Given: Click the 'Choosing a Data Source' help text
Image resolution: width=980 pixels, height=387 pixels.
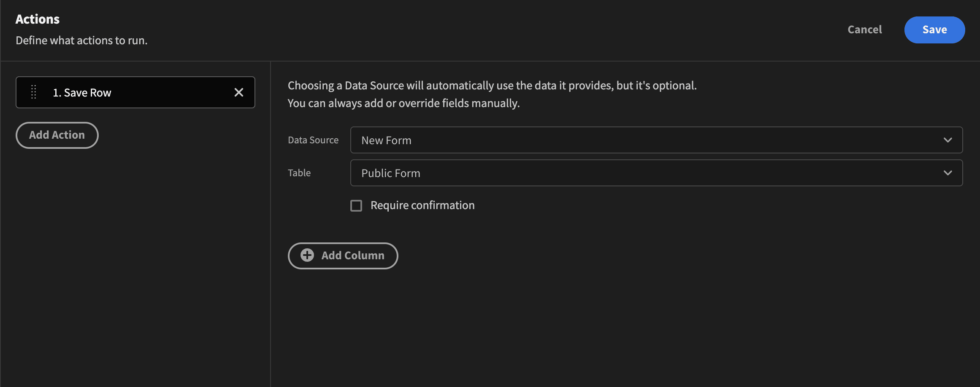Looking at the screenshot, I should point(492,86).
